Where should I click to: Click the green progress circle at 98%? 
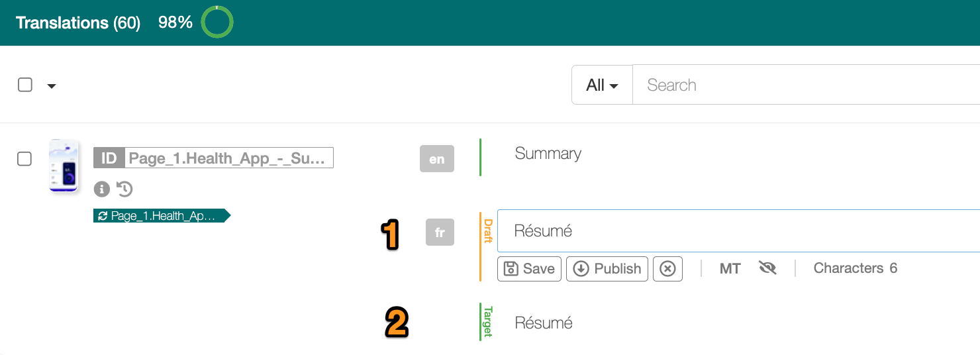(x=217, y=23)
